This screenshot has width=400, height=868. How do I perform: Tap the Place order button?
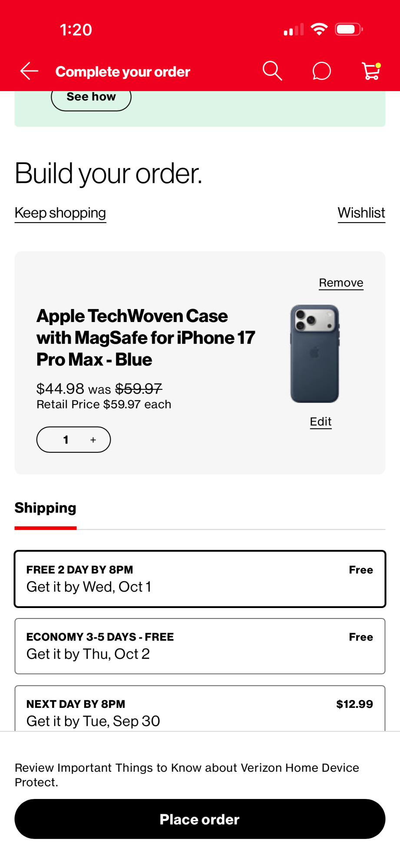[200, 819]
